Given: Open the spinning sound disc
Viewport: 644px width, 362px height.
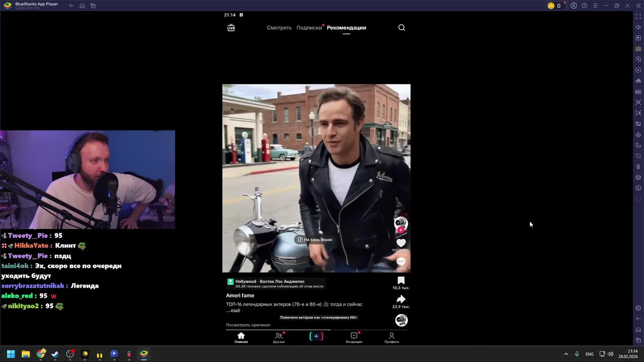Looking at the screenshot, I should point(401,320).
